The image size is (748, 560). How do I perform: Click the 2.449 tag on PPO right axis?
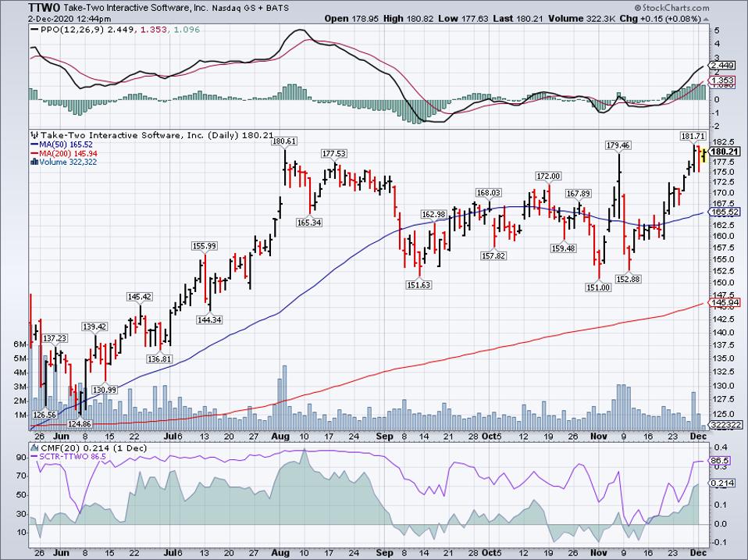coord(722,65)
